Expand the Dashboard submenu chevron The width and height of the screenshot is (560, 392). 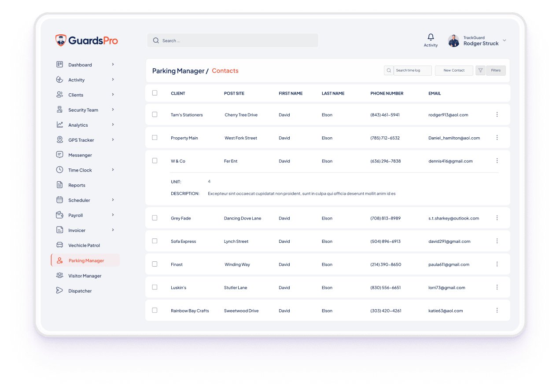(113, 64)
